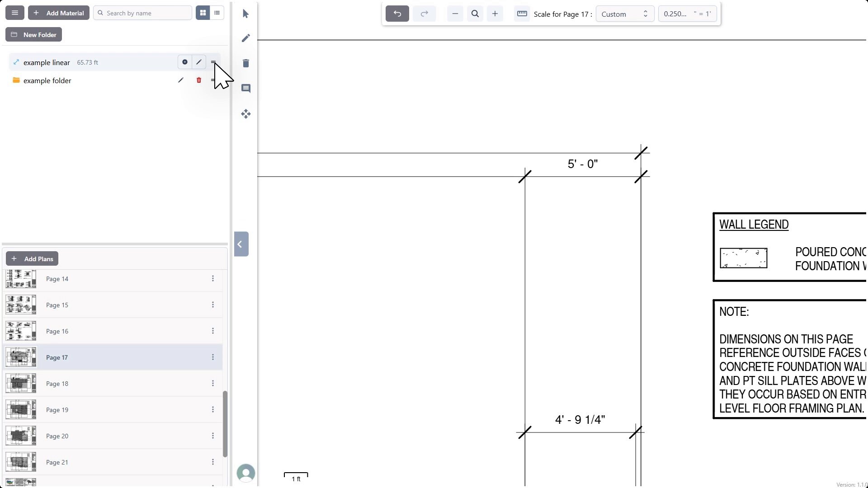
Task: Undo the last action
Action: 397,14
